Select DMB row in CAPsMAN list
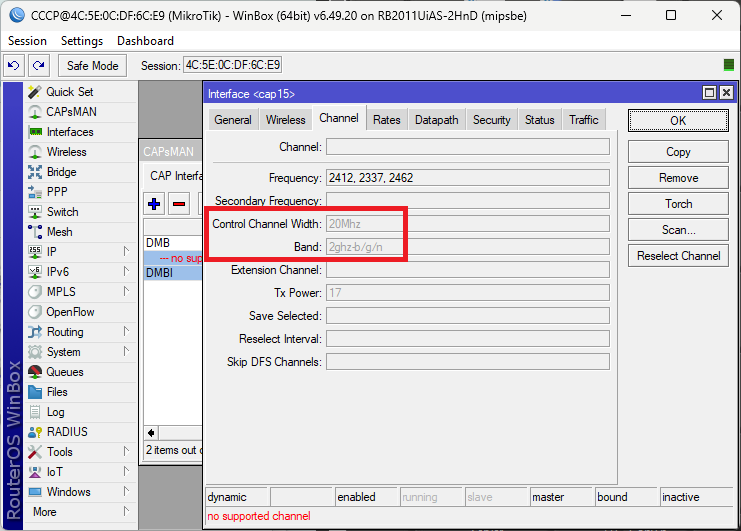741x531 pixels. click(173, 243)
